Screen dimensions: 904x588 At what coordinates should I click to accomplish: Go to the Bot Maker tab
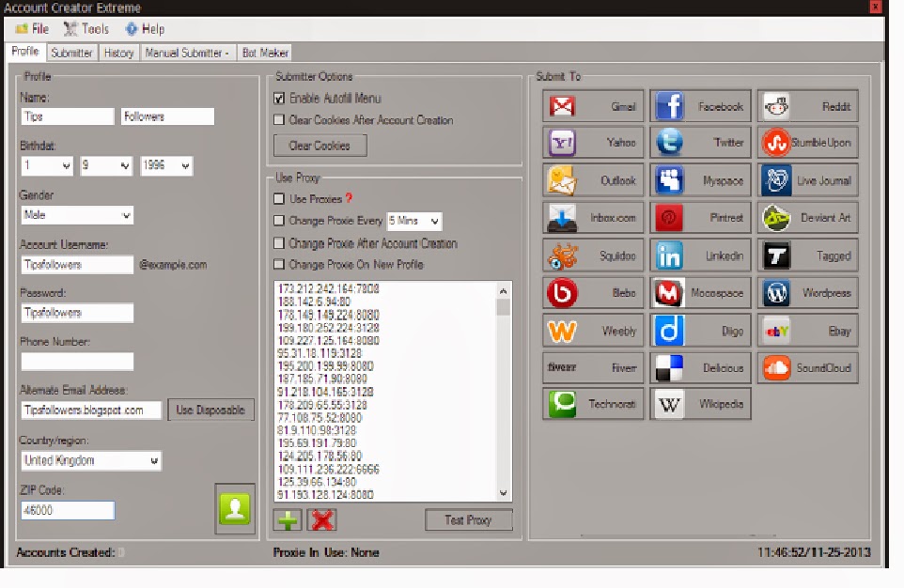[x=265, y=53]
